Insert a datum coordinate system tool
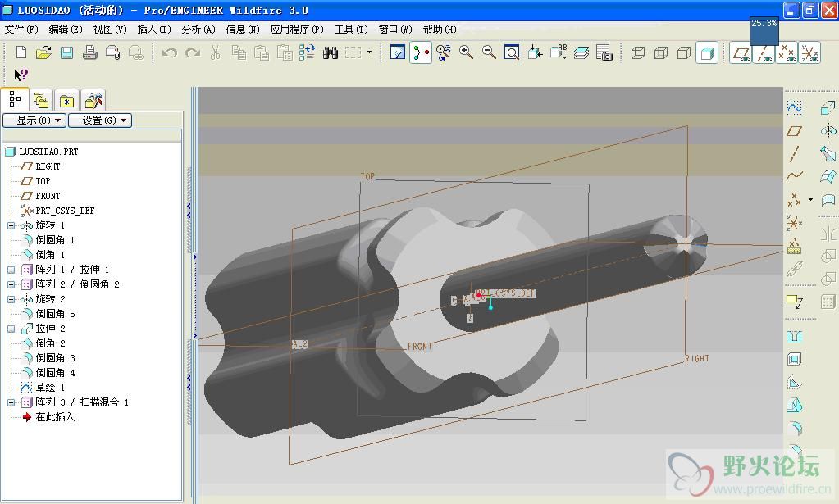The width and height of the screenshot is (839, 504). click(x=794, y=222)
